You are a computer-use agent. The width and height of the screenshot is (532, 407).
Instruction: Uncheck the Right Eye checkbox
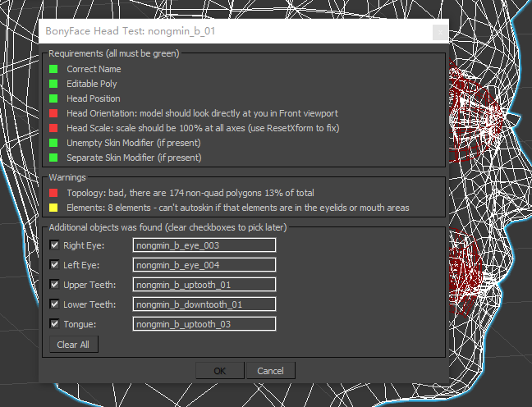click(54, 245)
